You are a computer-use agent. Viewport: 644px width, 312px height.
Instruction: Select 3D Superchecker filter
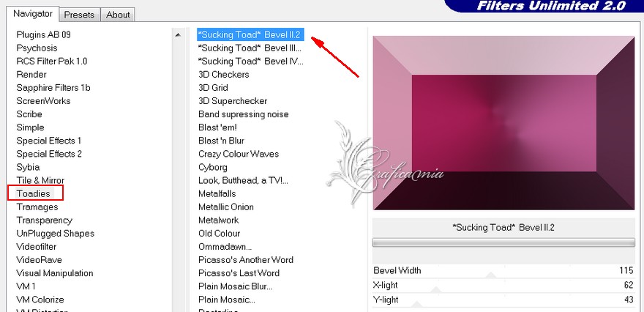pyautogui.click(x=233, y=101)
